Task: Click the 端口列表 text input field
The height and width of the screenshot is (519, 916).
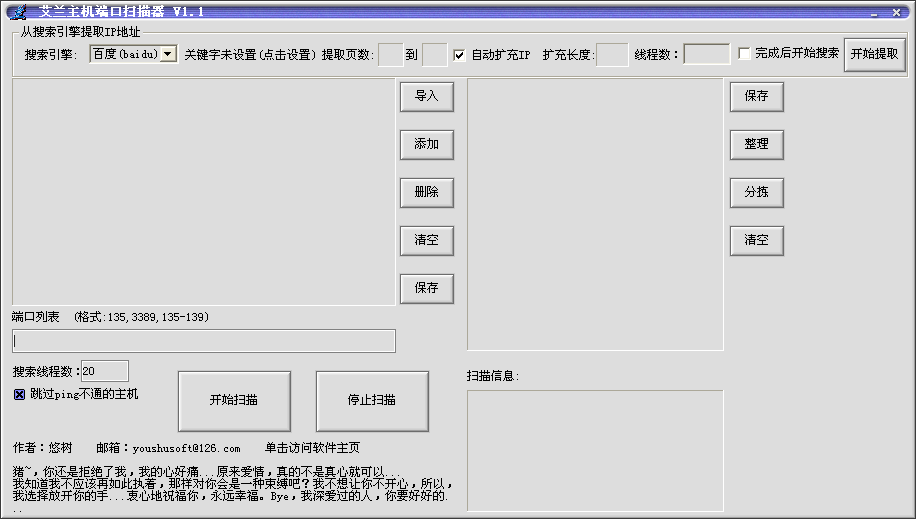Action: (x=204, y=341)
